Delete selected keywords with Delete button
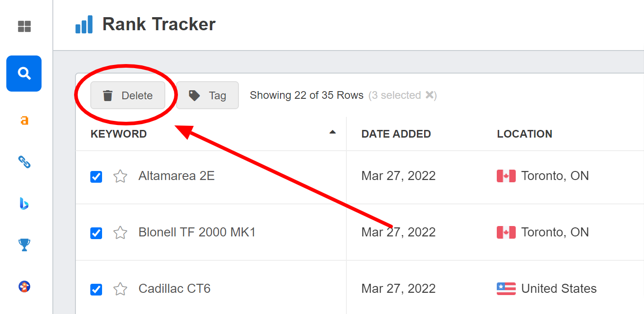644x314 pixels. click(127, 95)
